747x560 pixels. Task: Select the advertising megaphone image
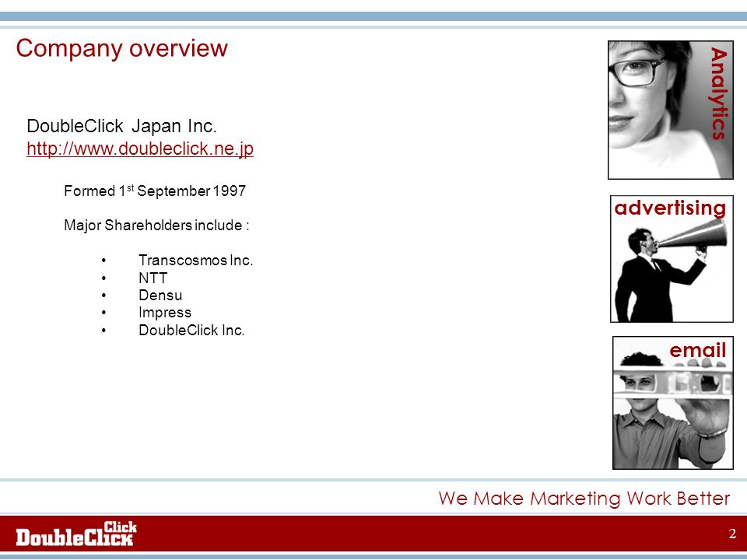672,258
